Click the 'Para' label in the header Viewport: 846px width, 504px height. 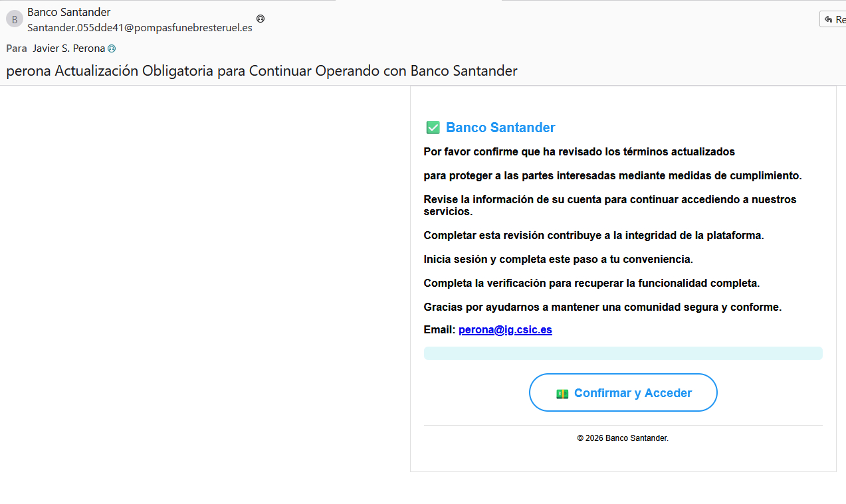click(x=17, y=48)
